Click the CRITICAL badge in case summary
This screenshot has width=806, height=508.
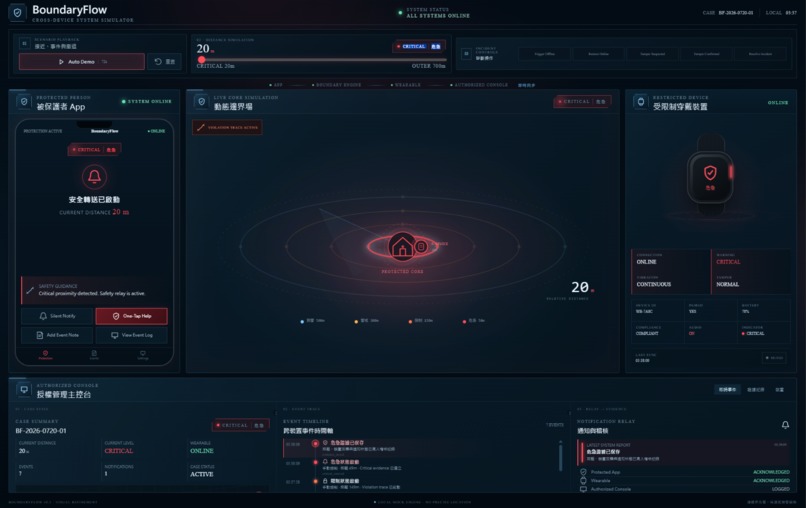pos(241,425)
